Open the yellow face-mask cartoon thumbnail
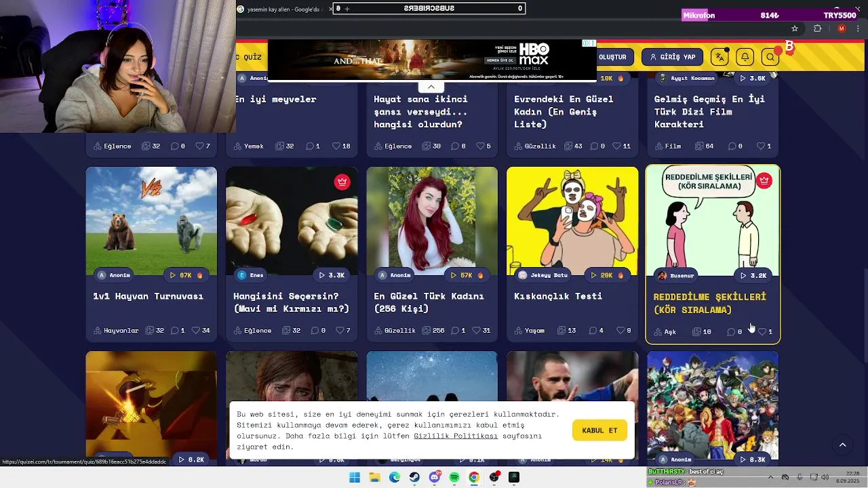Screen dimensions: 868x488 (x=572, y=221)
